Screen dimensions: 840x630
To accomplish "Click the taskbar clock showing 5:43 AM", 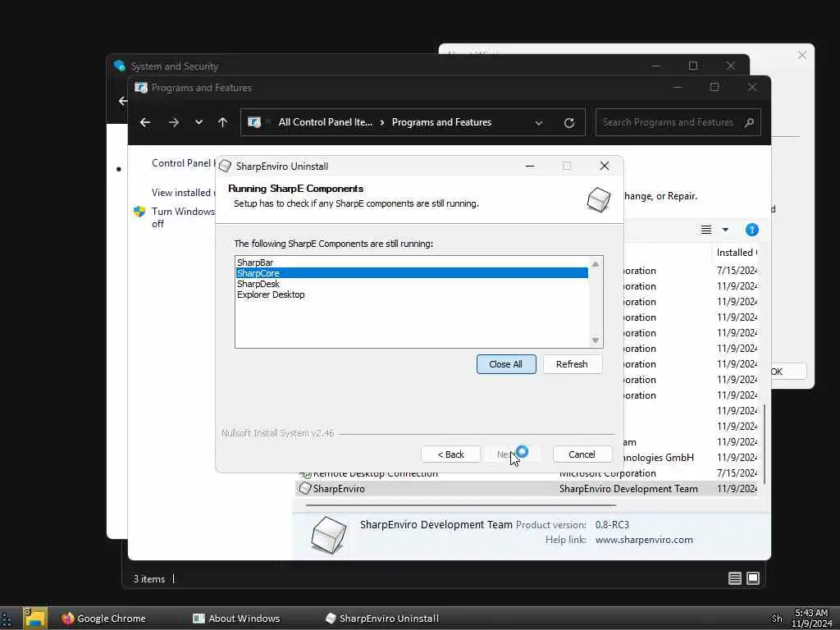I will click(x=811, y=619).
